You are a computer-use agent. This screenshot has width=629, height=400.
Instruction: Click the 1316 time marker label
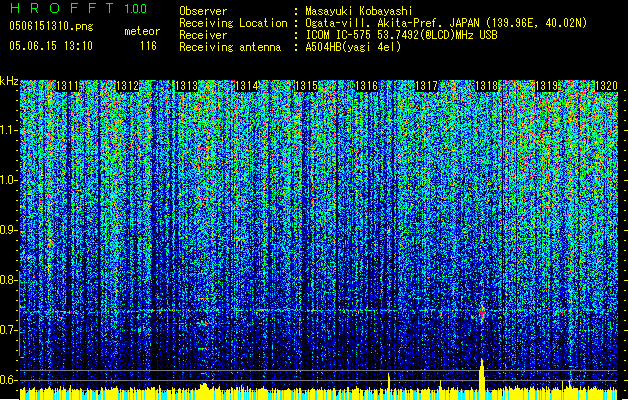click(366, 86)
